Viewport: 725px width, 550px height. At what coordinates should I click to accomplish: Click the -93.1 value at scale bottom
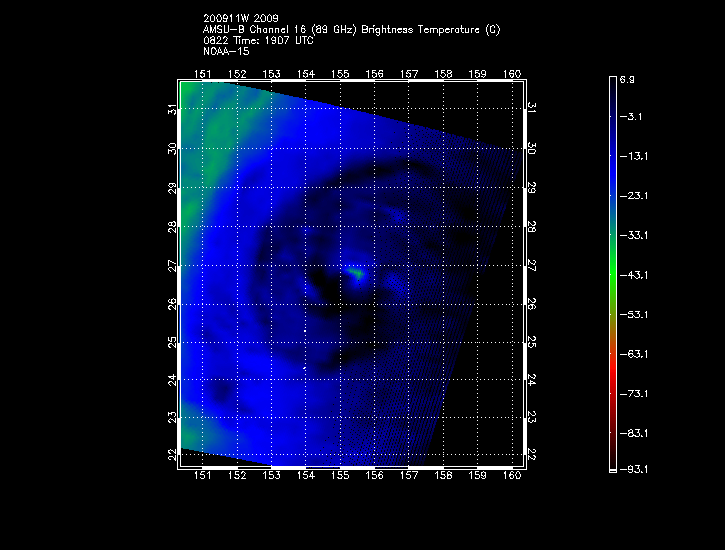coord(634,470)
